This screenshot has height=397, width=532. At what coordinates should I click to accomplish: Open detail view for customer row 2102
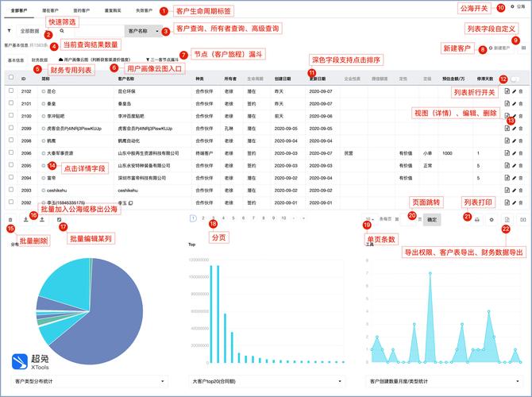pyautogui.click(x=507, y=91)
